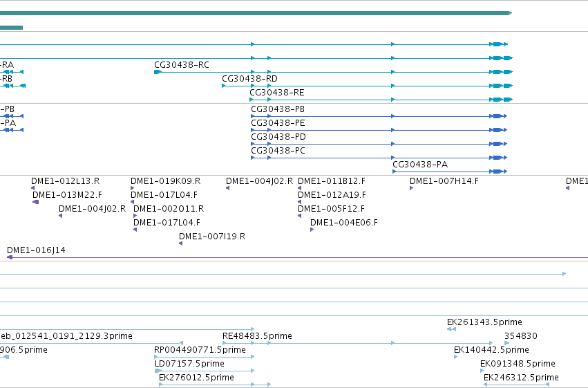Click the purple arrow marker under DME1-007I19.R
588x388 pixels.
tap(181, 243)
